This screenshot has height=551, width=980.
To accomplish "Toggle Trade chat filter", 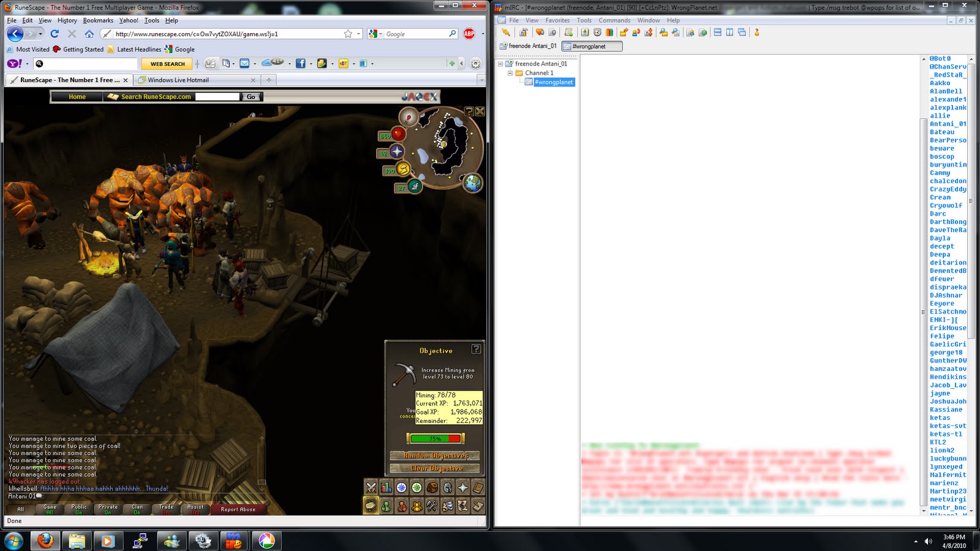I will [166, 509].
